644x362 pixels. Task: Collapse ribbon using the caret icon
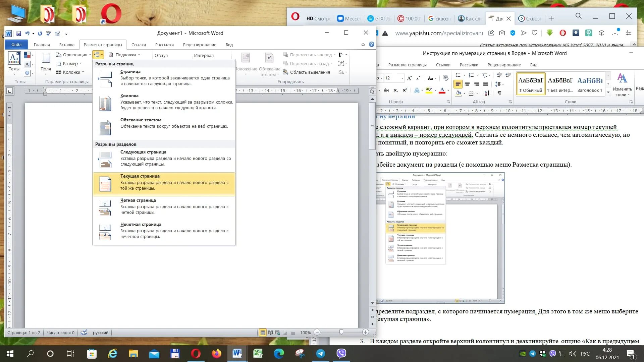[363, 44]
